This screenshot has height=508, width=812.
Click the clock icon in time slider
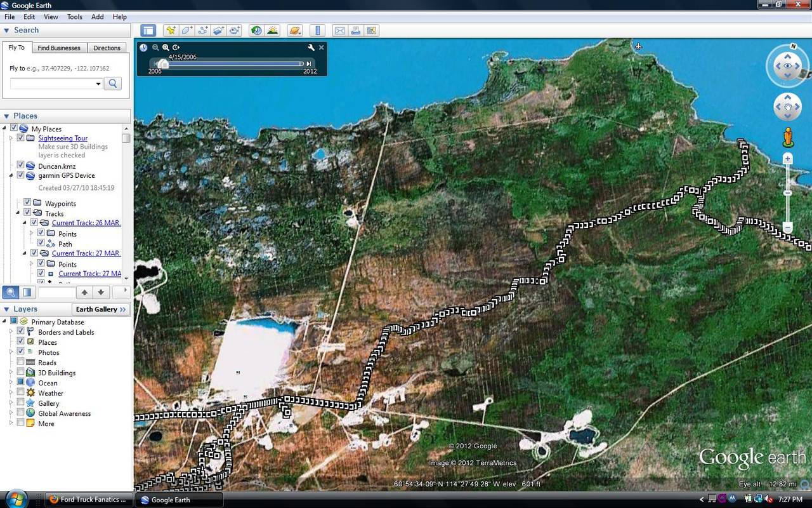[x=144, y=48]
